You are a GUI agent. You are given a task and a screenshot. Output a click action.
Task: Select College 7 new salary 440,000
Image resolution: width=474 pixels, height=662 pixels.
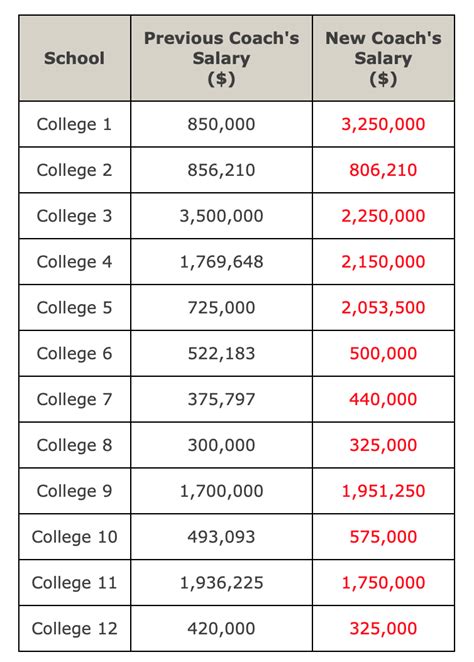(x=383, y=399)
